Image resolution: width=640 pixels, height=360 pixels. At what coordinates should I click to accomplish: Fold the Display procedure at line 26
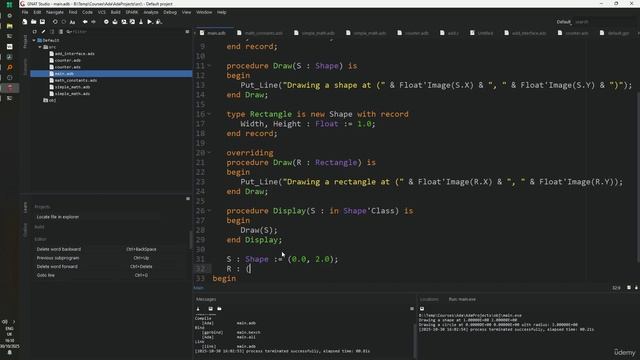coord(209,211)
